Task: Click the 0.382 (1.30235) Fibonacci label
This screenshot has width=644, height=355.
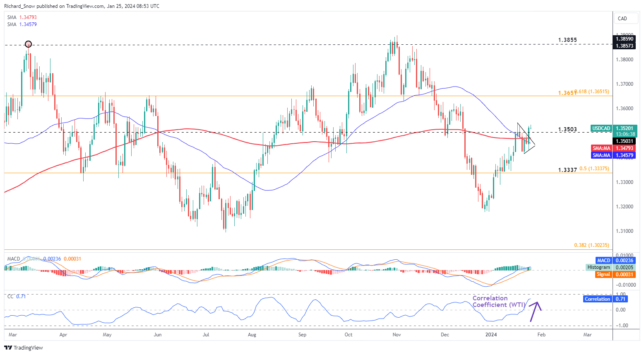Action: (591, 245)
